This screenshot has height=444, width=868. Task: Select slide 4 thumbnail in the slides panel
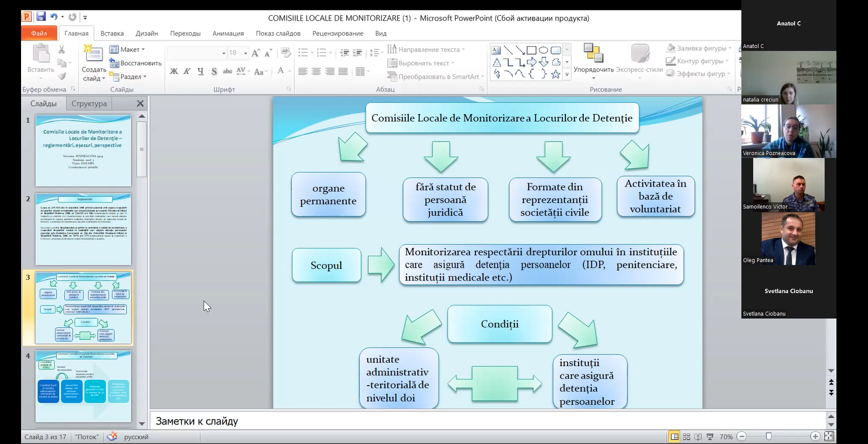click(x=83, y=386)
